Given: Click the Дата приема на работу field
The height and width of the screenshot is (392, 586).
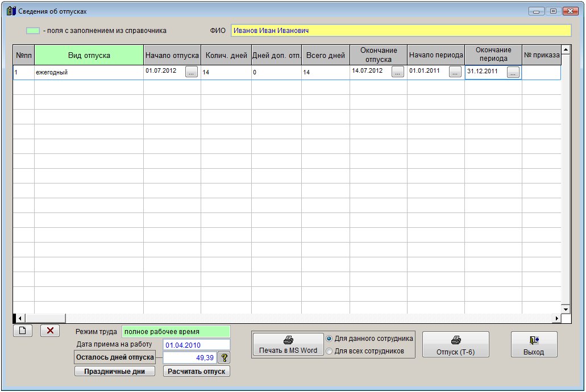Looking at the screenshot, I should coord(196,345).
